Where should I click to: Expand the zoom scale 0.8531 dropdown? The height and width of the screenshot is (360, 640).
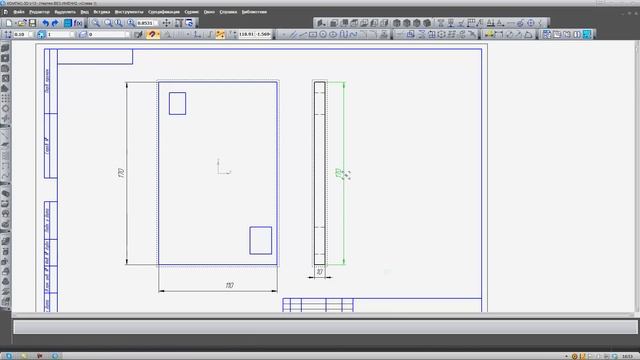click(156, 23)
